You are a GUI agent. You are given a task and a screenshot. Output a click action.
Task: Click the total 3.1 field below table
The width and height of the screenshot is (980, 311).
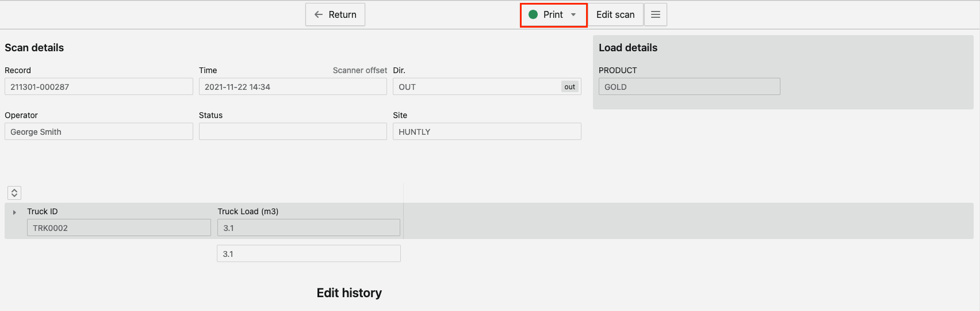[x=308, y=254]
